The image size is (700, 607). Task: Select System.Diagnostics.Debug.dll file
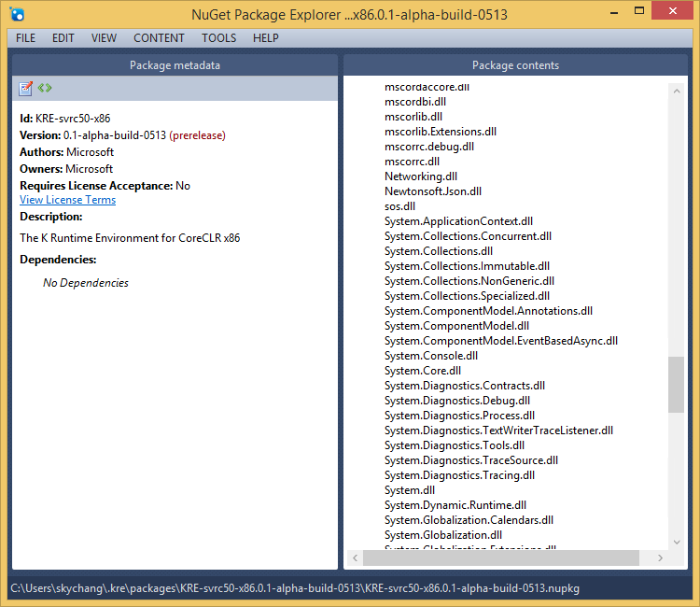(457, 401)
